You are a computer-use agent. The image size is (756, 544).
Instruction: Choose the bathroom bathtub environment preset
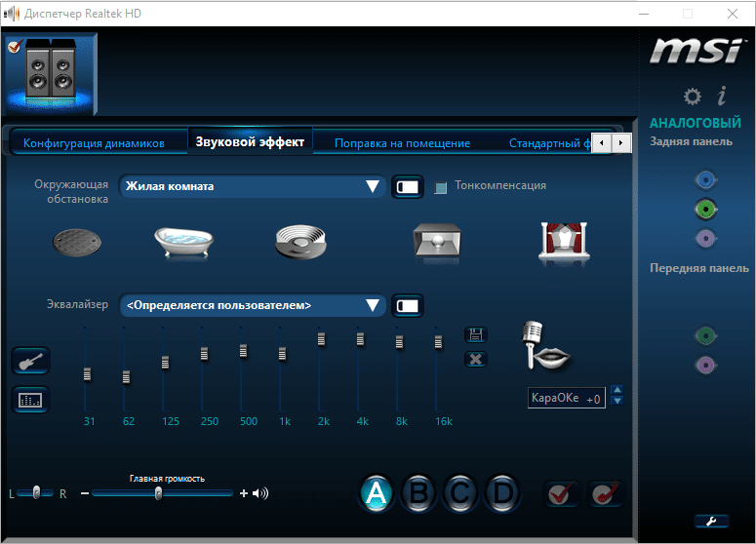pos(184,243)
